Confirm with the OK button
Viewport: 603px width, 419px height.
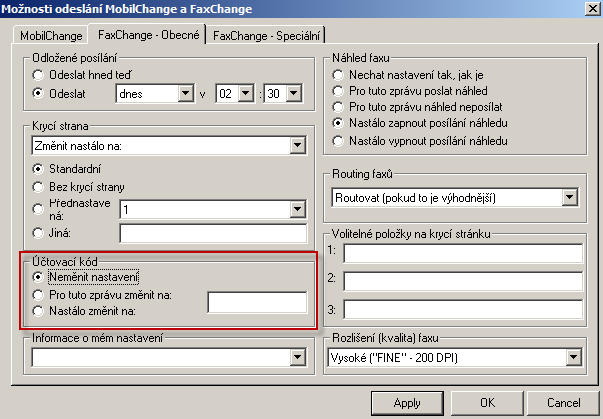[x=487, y=403]
